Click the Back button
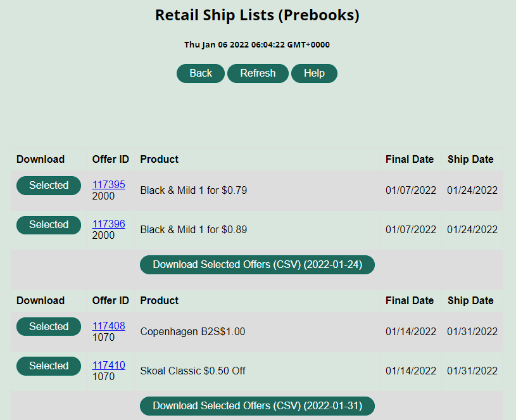Image resolution: width=516 pixels, height=420 pixels. click(x=201, y=73)
